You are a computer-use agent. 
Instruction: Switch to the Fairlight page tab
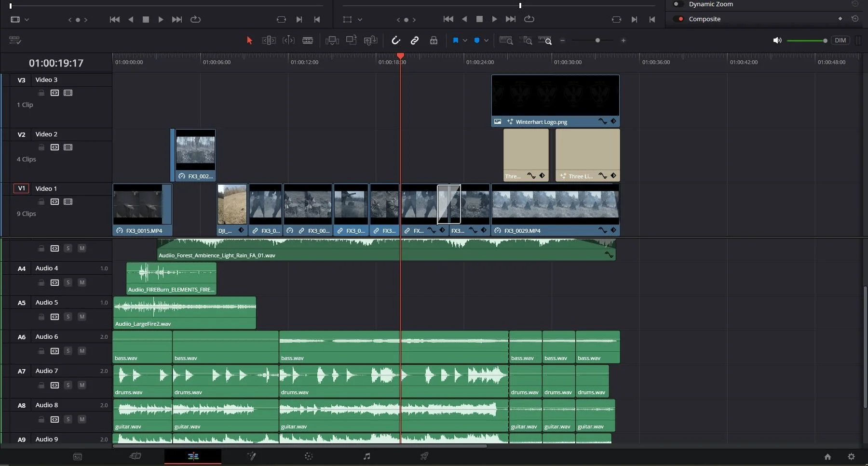click(366, 456)
